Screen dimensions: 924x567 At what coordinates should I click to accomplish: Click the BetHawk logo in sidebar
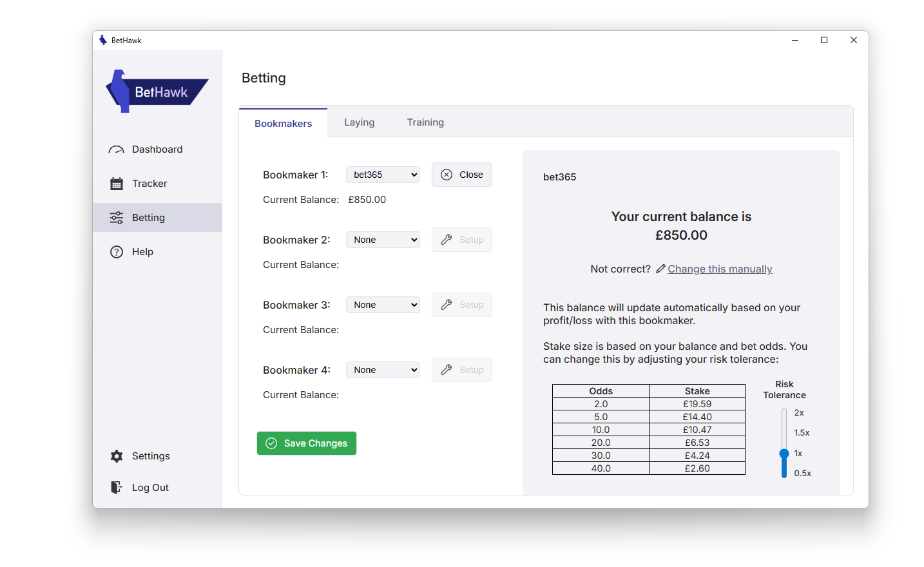point(157,91)
